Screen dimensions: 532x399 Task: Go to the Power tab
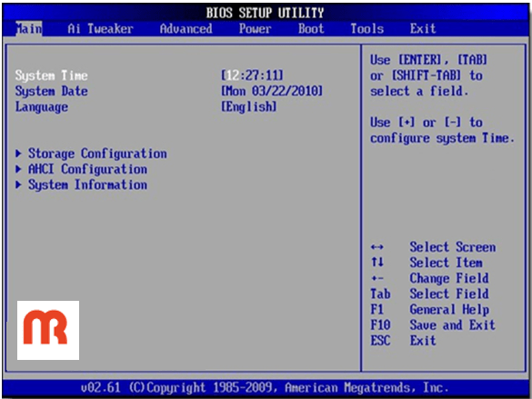pyautogui.click(x=256, y=29)
